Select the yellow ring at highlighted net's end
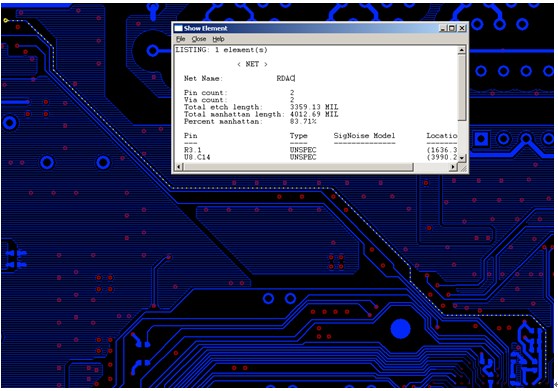558x391 pixels. pyautogui.click(x=6, y=20)
